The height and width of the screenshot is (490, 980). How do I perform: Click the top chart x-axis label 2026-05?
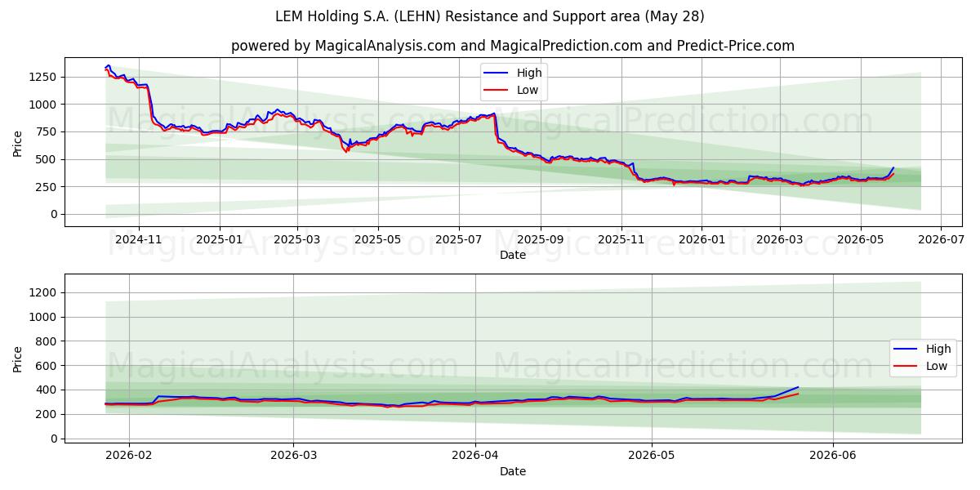point(860,239)
